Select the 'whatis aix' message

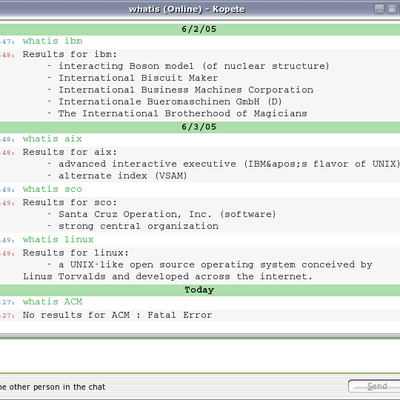tap(52, 139)
